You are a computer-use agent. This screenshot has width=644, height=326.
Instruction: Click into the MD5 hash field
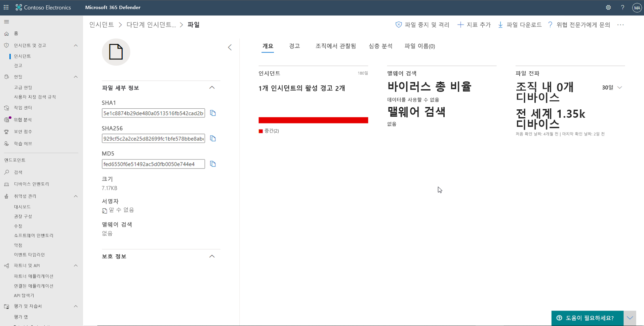(153, 164)
